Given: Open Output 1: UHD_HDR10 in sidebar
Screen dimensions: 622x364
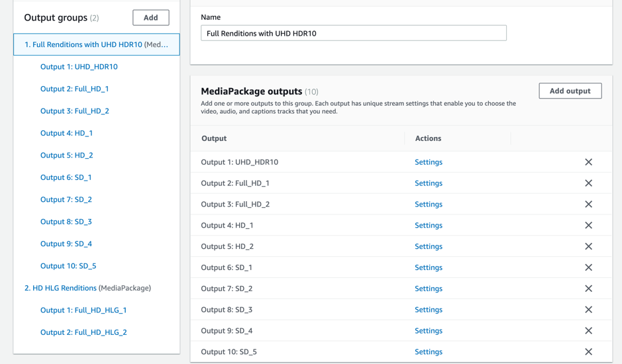Looking at the screenshot, I should 79,67.
